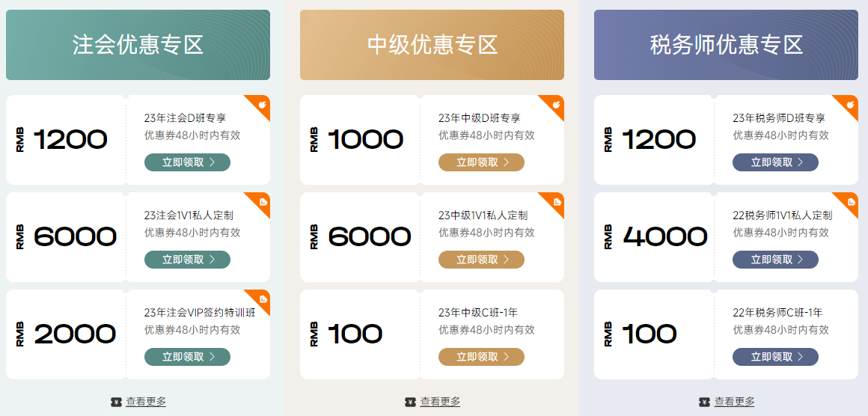The image size is (868, 416).
Task: Click orange corner badge on 22税务师1V1私人定制 coupon
Action: point(849,202)
